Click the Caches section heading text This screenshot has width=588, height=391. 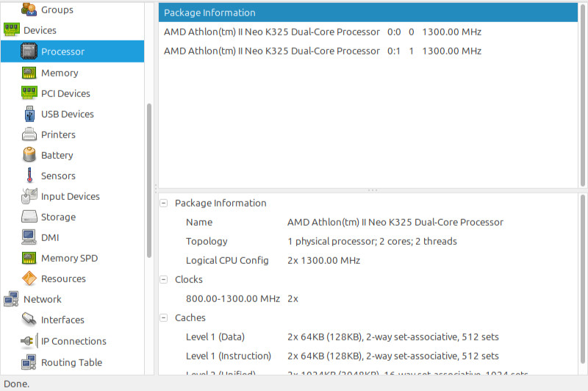[x=190, y=318]
